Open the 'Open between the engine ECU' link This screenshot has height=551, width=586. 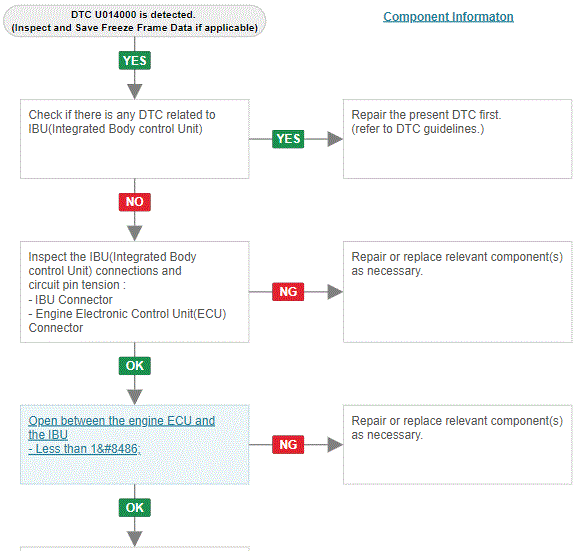coord(121,428)
